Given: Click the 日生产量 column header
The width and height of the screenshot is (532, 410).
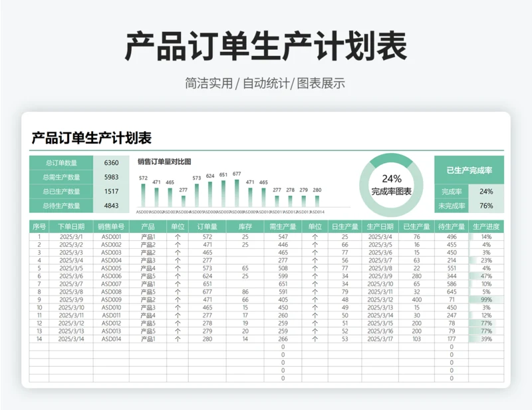Looking at the screenshot, I should coord(345,226).
